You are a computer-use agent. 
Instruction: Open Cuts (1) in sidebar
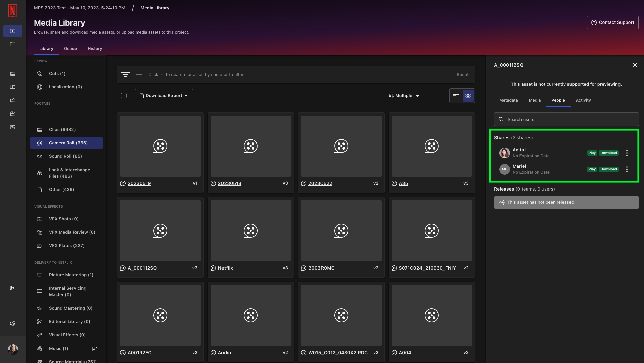[66, 73]
